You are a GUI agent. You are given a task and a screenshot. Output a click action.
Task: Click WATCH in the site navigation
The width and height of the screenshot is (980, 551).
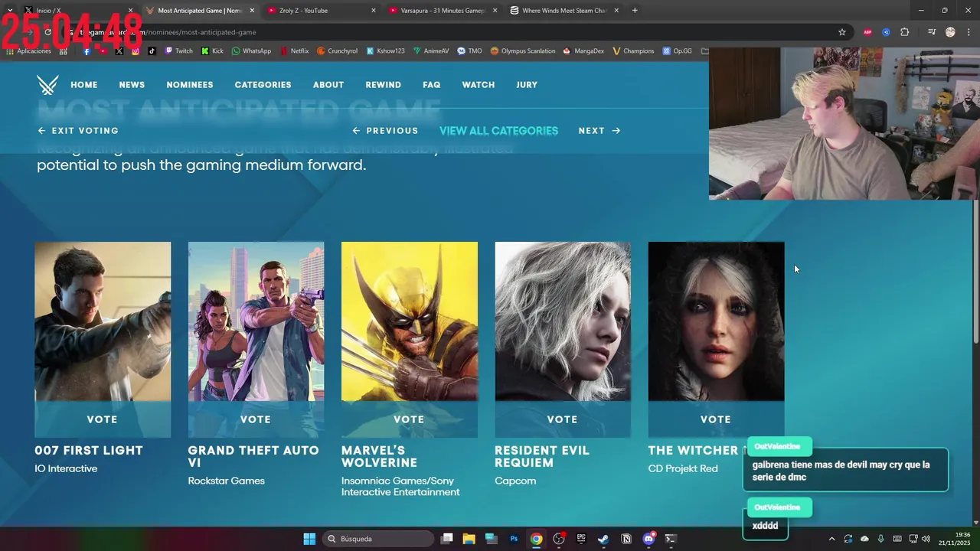[x=479, y=85]
